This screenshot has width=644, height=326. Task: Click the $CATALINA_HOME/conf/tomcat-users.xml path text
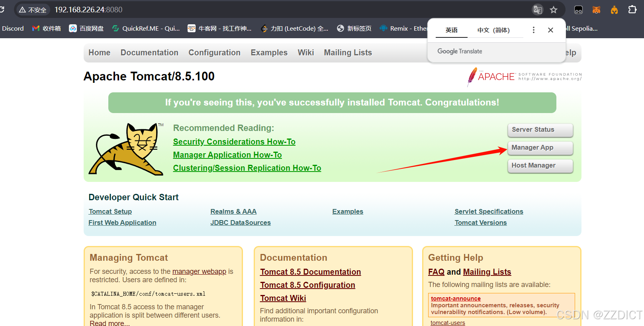(x=148, y=294)
